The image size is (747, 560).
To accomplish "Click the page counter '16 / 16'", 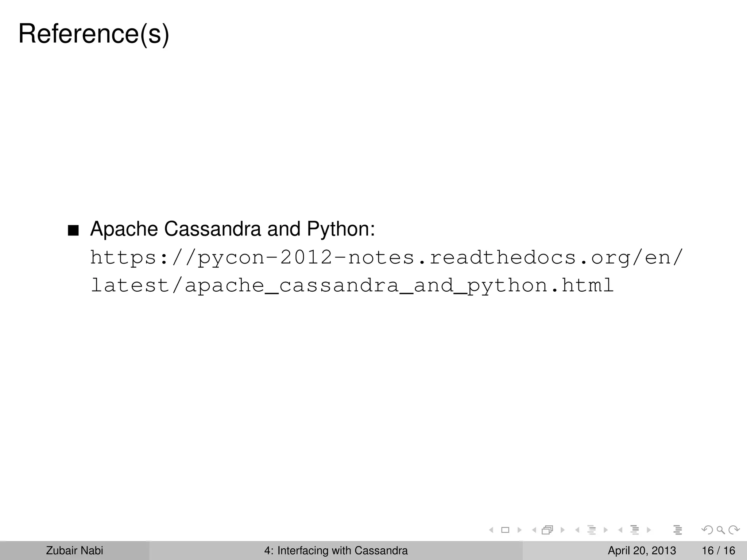I will click(719, 551).
